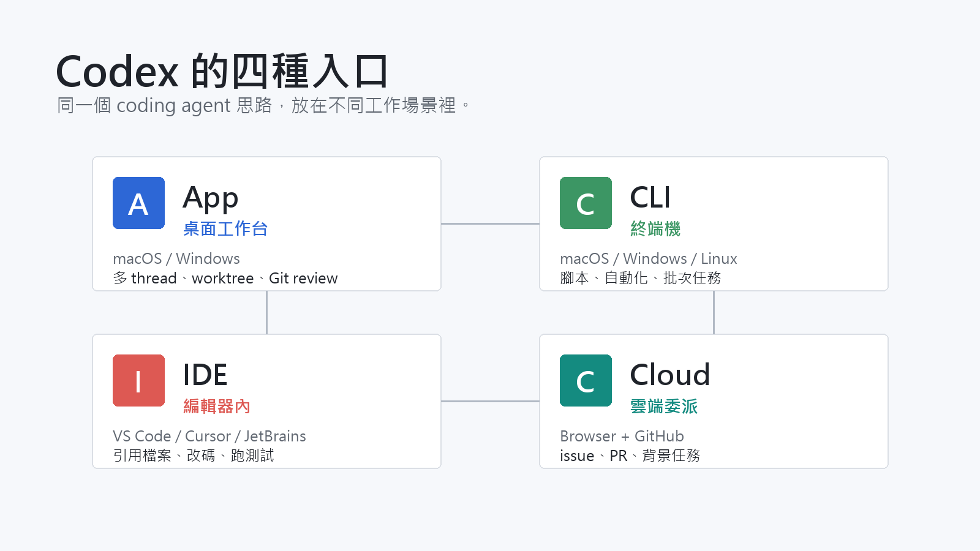Click the red "I" icon for IDE
980x551 pixels.
click(x=138, y=380)
